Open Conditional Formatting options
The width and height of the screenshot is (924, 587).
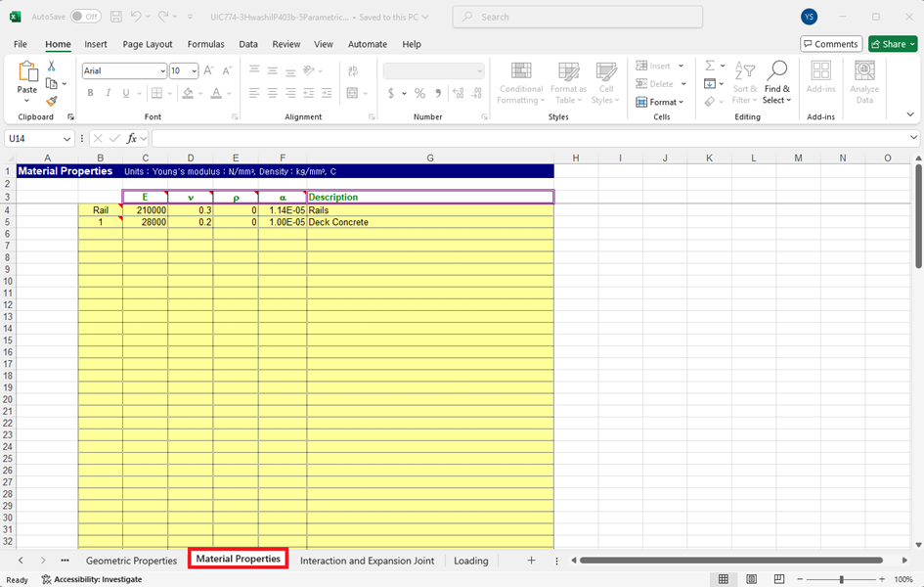tap(521, 82)
